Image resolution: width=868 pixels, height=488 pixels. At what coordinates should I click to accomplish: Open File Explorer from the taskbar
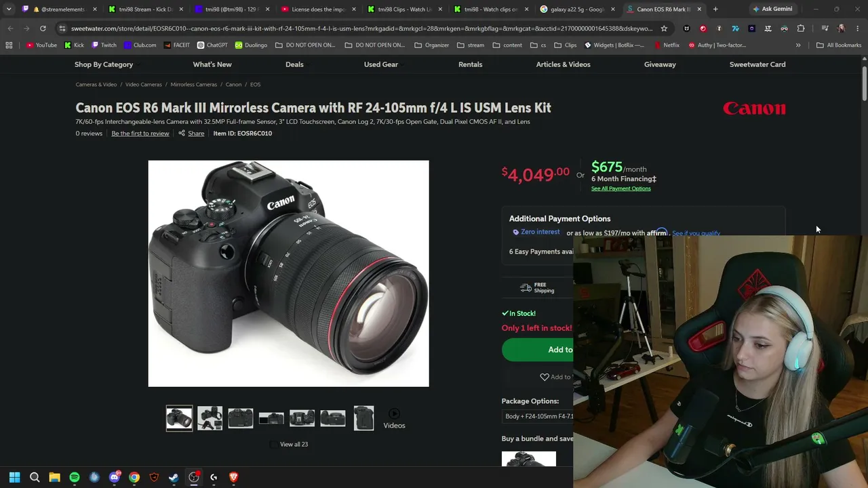(x=54, y=477)
